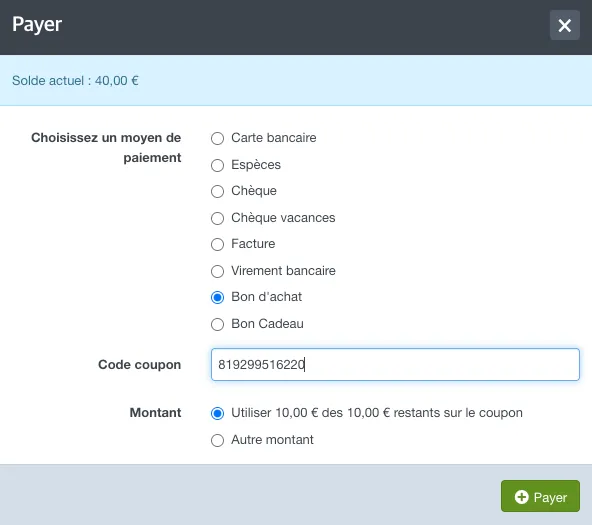
Task: Click the Payer dialog title
Action: click(37, 25)
